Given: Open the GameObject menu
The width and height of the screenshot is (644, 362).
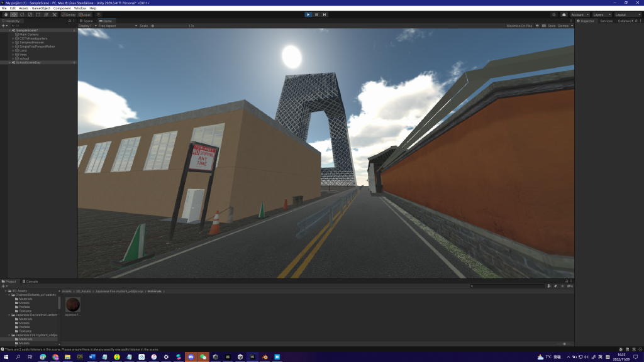Looking at the screenshot, I should [41, 8].
